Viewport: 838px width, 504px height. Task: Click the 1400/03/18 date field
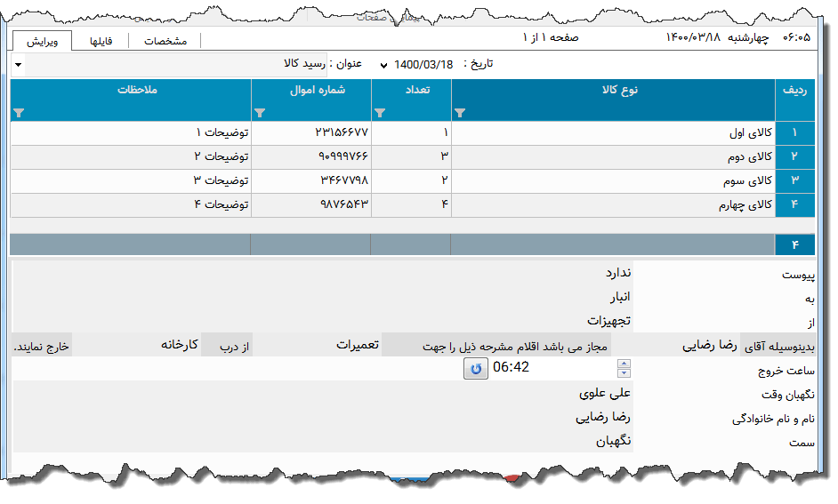[x=423, y=65]
